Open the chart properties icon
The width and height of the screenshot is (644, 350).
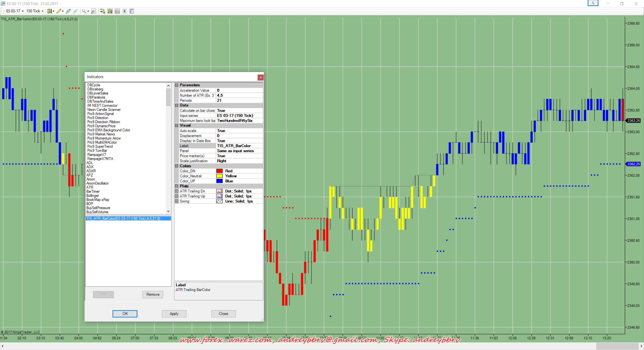[x=132, y=11]
